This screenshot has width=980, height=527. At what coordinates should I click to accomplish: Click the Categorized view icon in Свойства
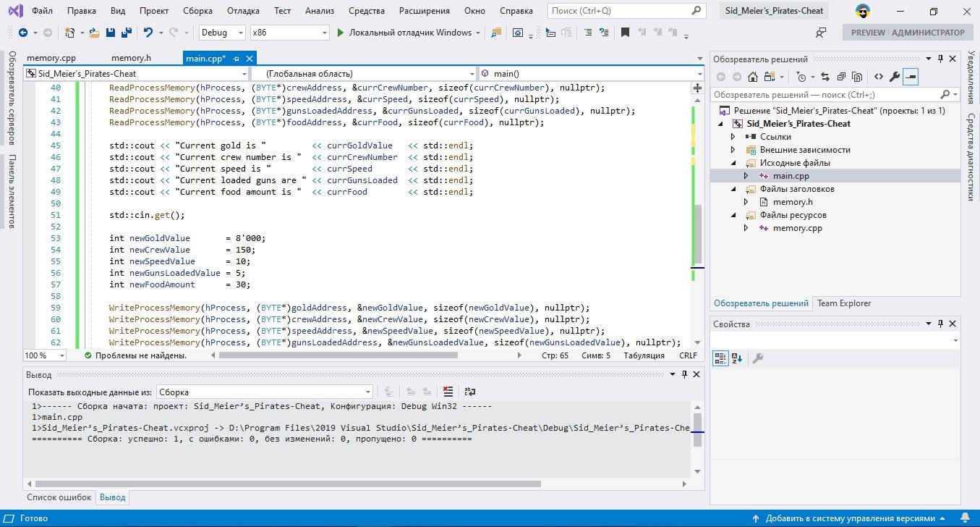click(720, 358)
